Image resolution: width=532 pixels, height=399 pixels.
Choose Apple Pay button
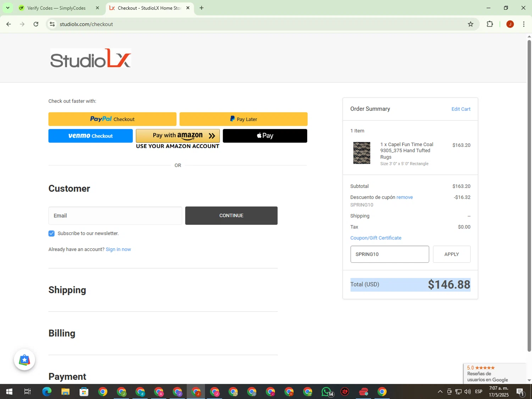coord(265,136)
